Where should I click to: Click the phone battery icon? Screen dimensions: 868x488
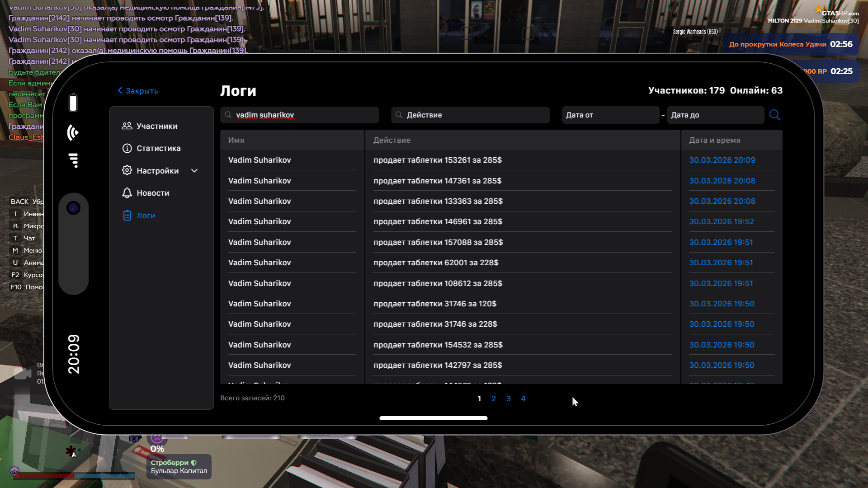73,103
